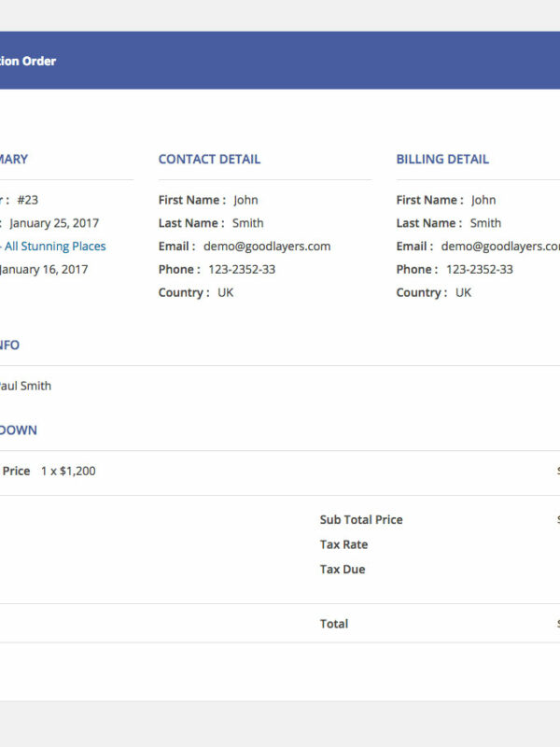Open the All Stunning Places tour link
Image resolution: width=560 pixels, height=747 pixels.
pyautogui.click(x=54, y=247)
